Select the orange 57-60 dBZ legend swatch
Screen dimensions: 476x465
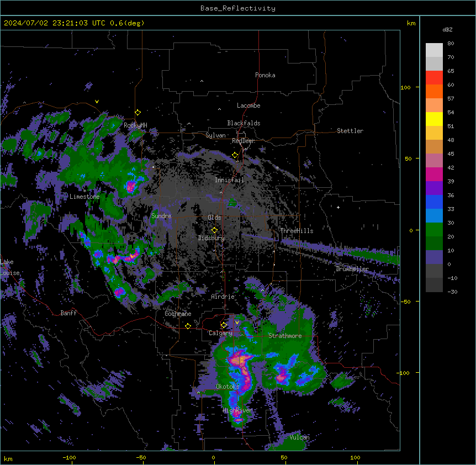coord(434,91)
